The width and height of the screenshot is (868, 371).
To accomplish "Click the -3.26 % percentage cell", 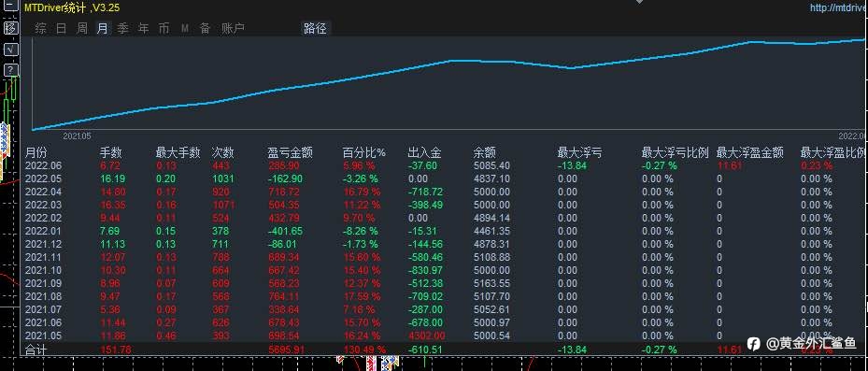I will tap(360, 178).
